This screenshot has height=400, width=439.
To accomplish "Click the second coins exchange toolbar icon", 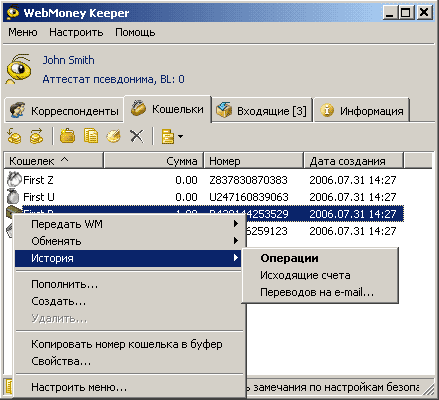I will click(x=36, y=136).
